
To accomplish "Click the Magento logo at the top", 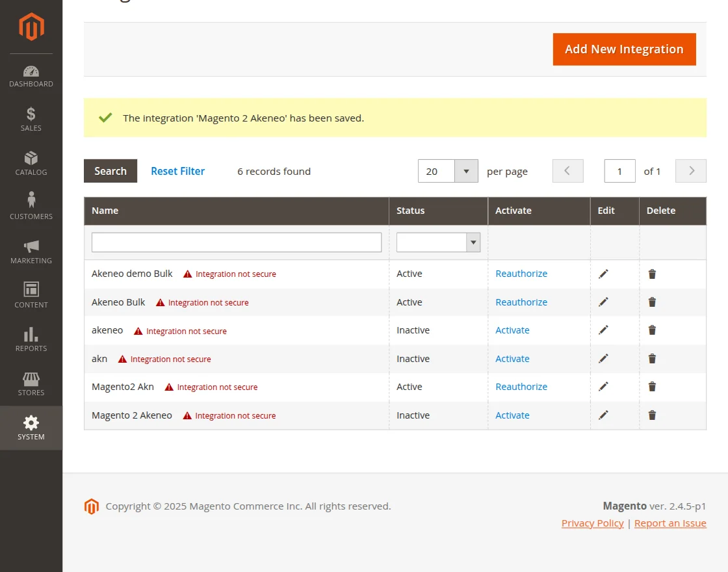I will (31, 27).
